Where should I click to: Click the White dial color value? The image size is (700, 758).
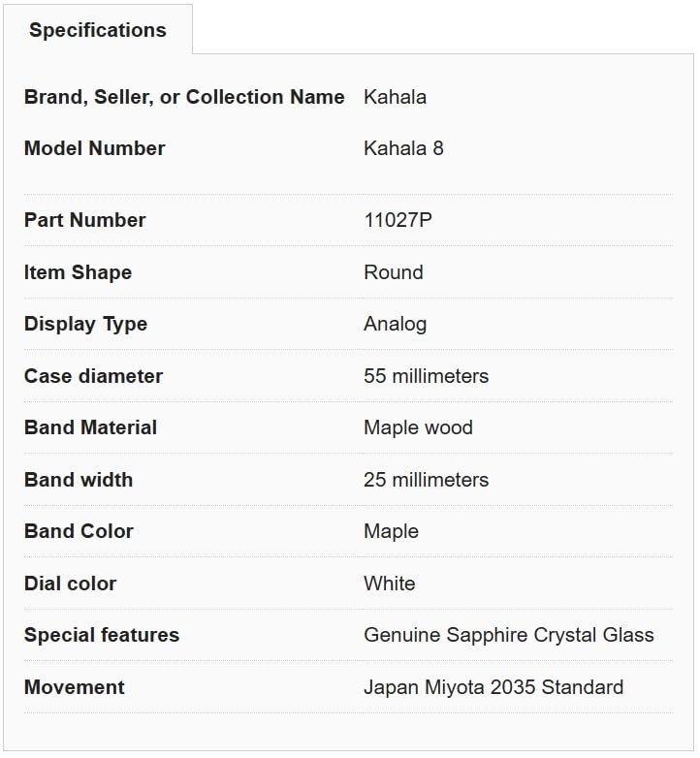[389, 584]
